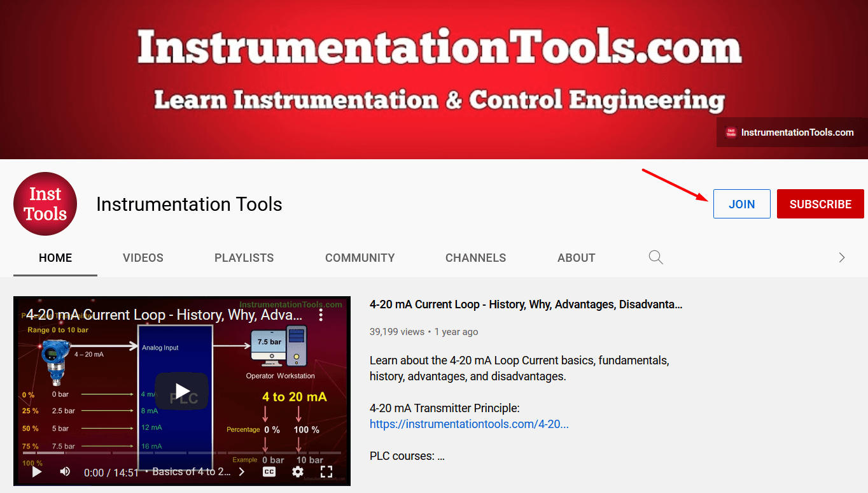Switch to the HOME tab
Viewport: 868px width, 493px height.
point(55,258)
